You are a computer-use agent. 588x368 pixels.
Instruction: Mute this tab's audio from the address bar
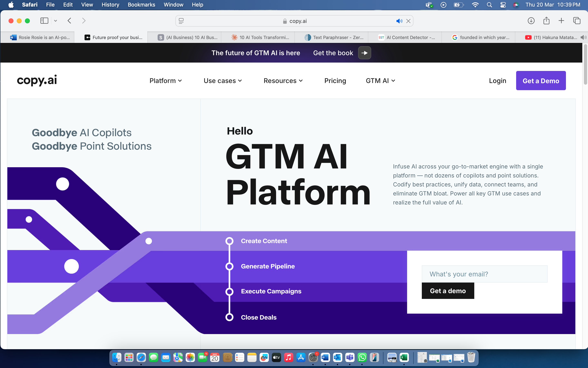(x=399, y=21)
